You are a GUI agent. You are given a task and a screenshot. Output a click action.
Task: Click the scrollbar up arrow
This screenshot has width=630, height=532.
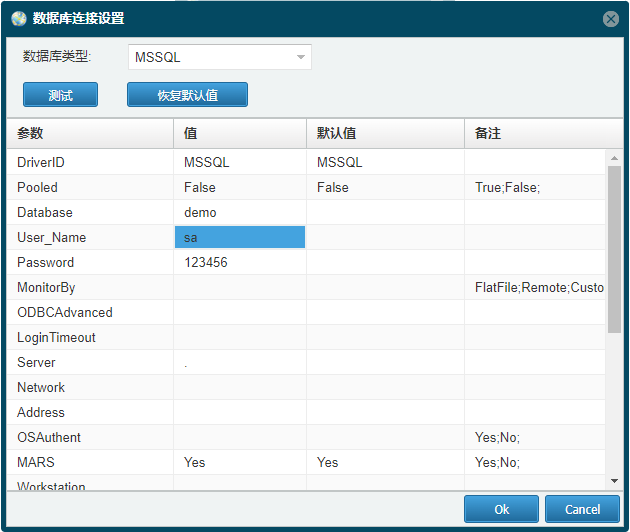614,158
